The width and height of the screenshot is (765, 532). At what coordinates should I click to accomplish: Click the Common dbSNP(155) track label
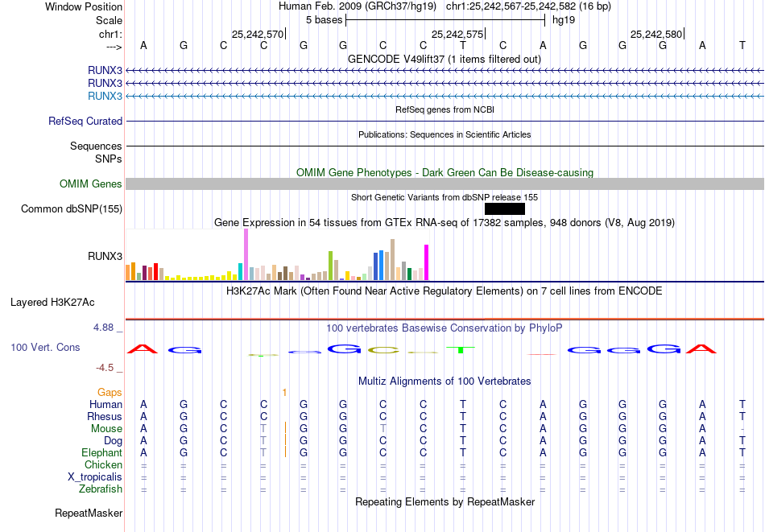point(72,208)
